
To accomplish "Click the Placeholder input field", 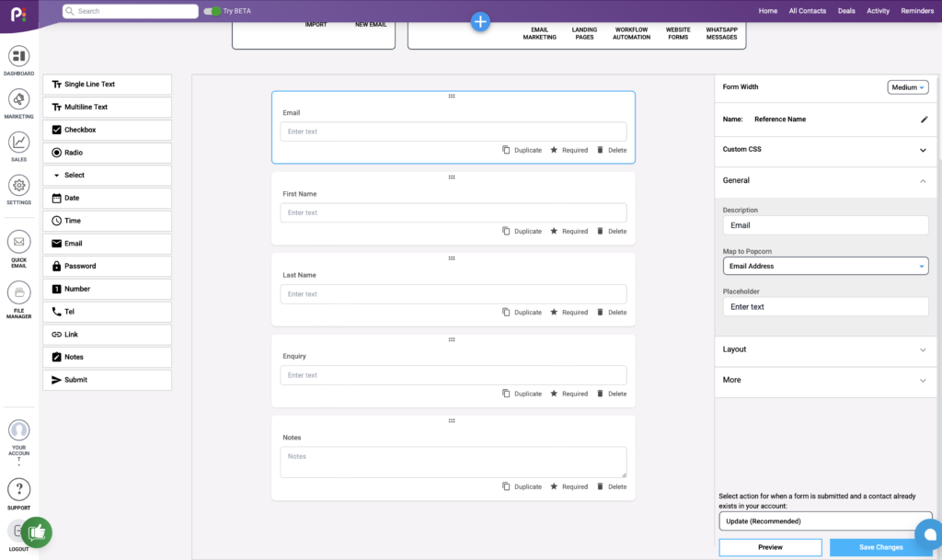I will (825, 307).
